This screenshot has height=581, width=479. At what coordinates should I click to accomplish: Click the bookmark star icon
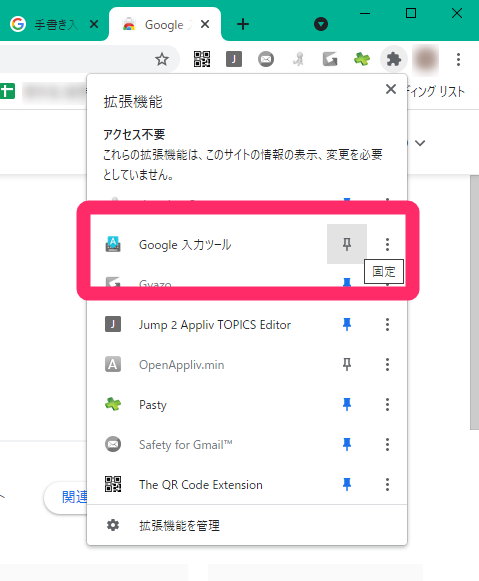click(x=162, y=59)
